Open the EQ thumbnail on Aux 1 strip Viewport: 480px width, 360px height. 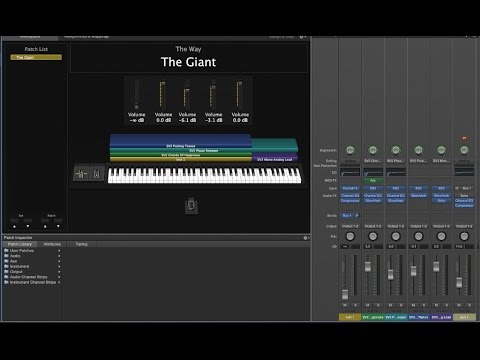pyautogui.click(x=464, y=172)
